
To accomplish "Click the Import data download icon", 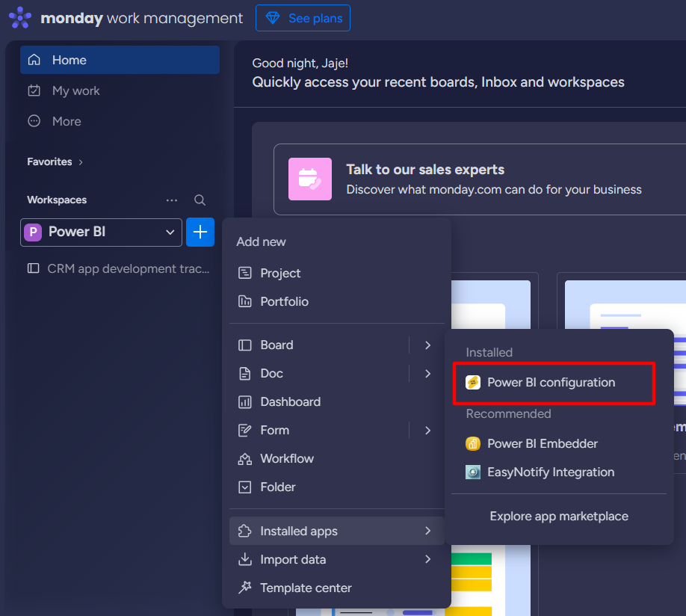I will [245, 559].
